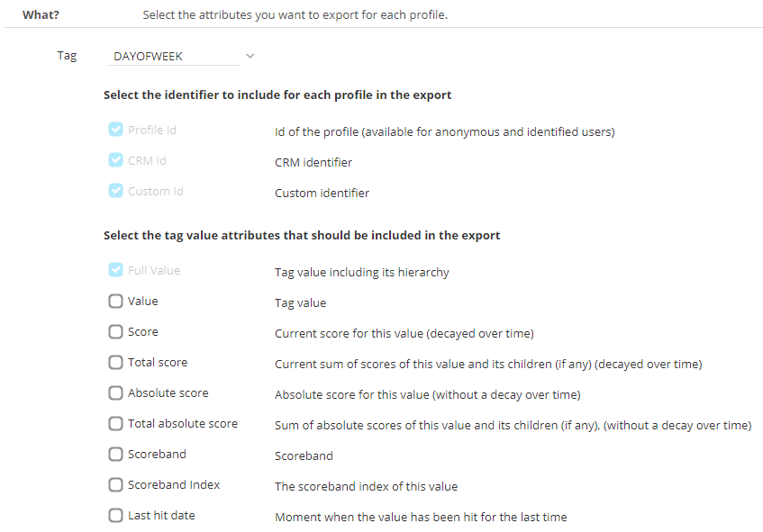This screenshot has width=763, height=532.
Task: Tick the Scoreband Index checkbox
Action: coord(115,485)
